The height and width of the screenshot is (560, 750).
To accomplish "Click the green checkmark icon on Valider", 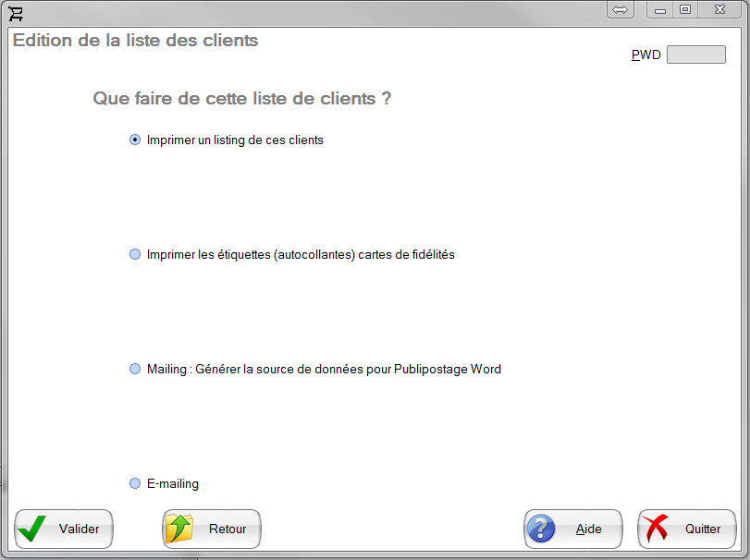I will 32,530.
